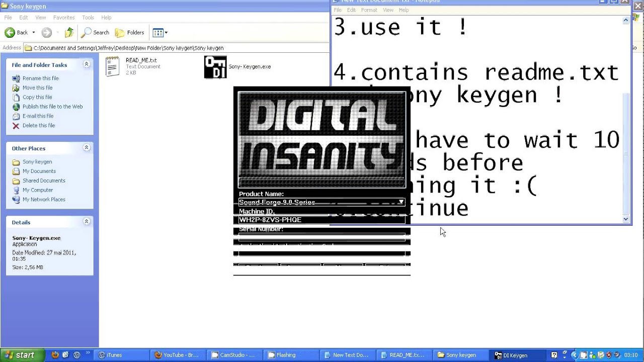Switch to CamStudio taskbar button
This screenshot has height=362, width=644.
235,355
